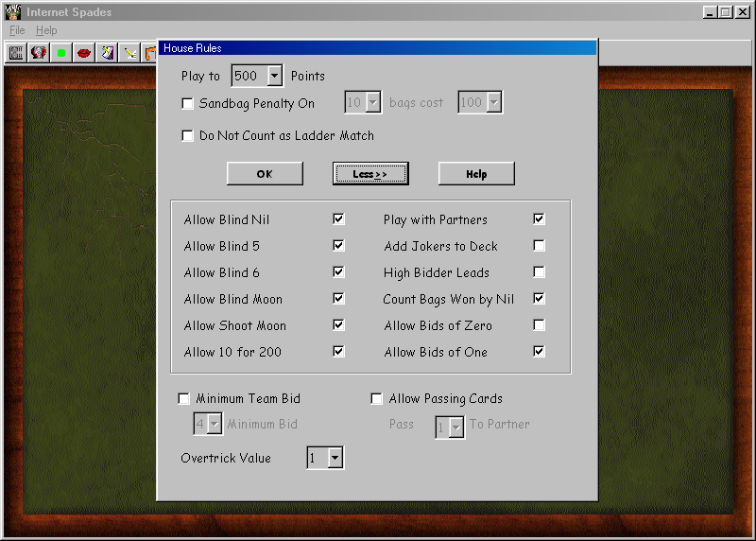Click the notepad with pencil toolbar icon

click(107, 53)
